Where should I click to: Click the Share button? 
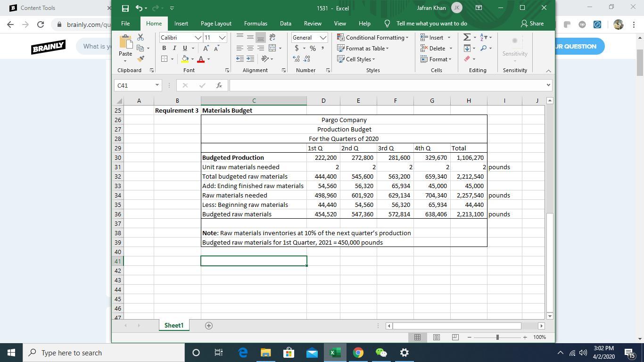(x=532, y=24)
